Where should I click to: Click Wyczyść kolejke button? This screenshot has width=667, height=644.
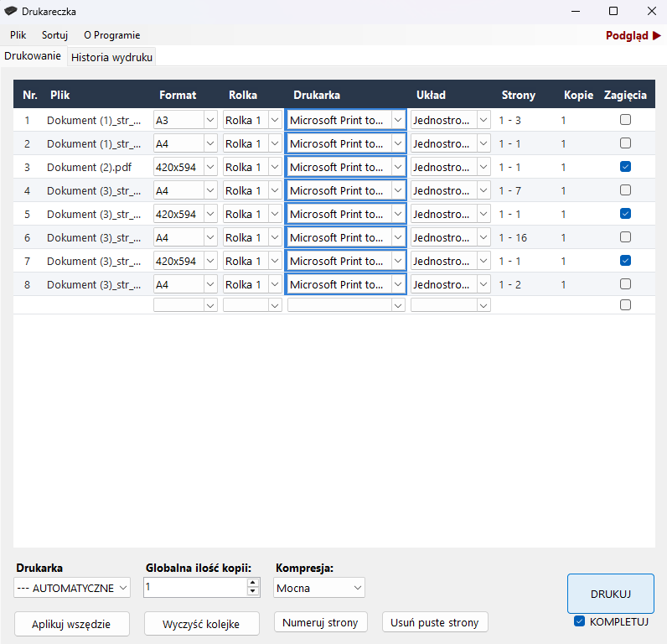(202, 624)
